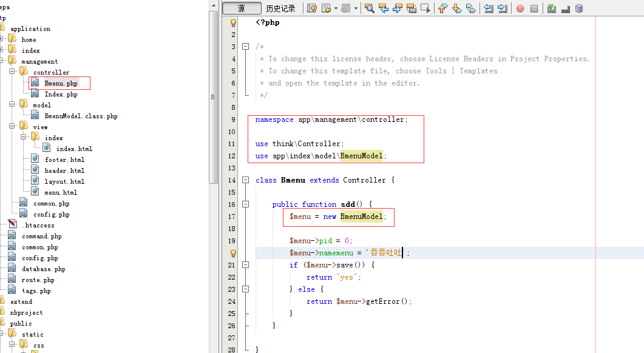Jump to next bookmark icon
644x353 pixels.
tap(457, 8)
